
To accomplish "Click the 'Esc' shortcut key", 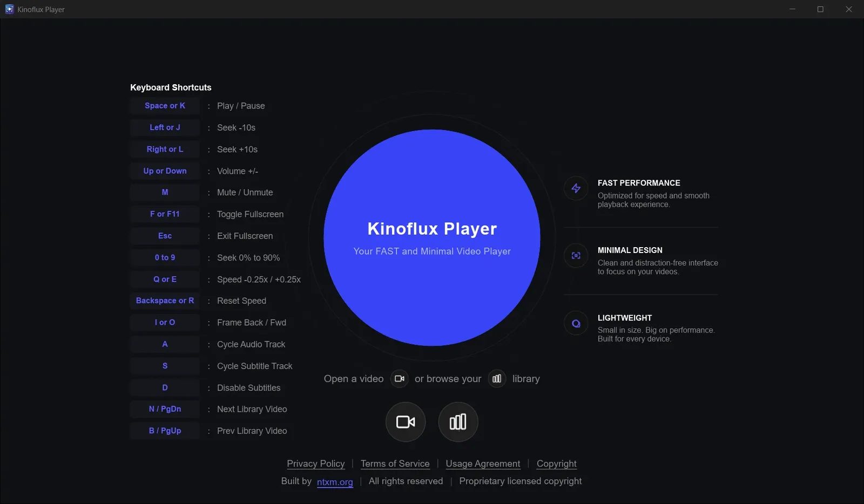I will click(x=165, y=236).
